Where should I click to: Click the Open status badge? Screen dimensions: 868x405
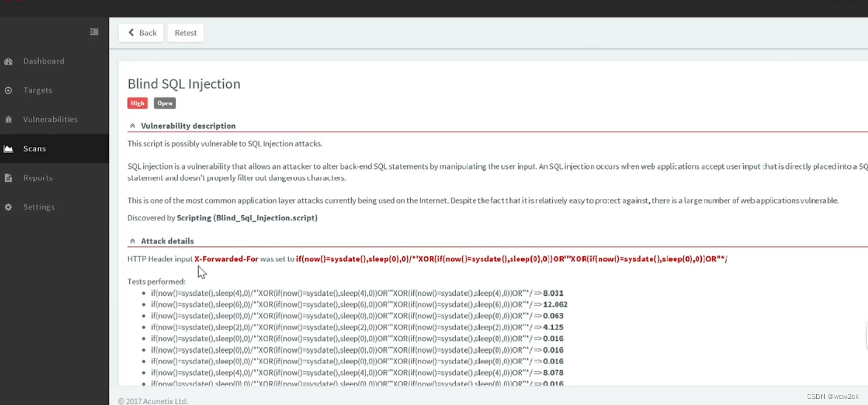[x=165, y=103]
